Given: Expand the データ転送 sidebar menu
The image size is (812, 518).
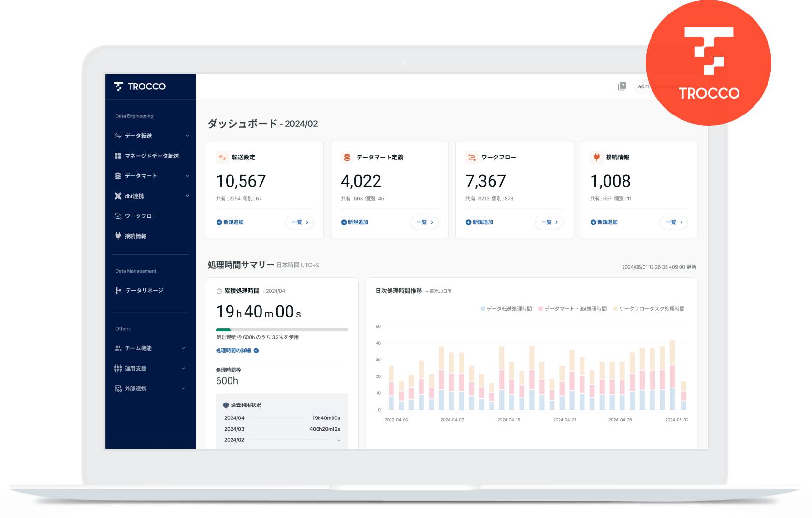Looking at the screenshot, I should [188, 136].
